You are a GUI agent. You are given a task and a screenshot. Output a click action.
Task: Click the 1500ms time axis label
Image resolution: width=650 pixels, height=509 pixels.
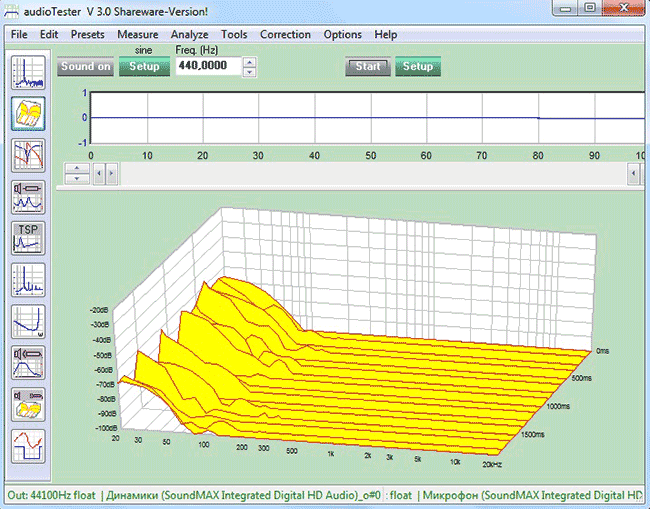tap(533, 434)
